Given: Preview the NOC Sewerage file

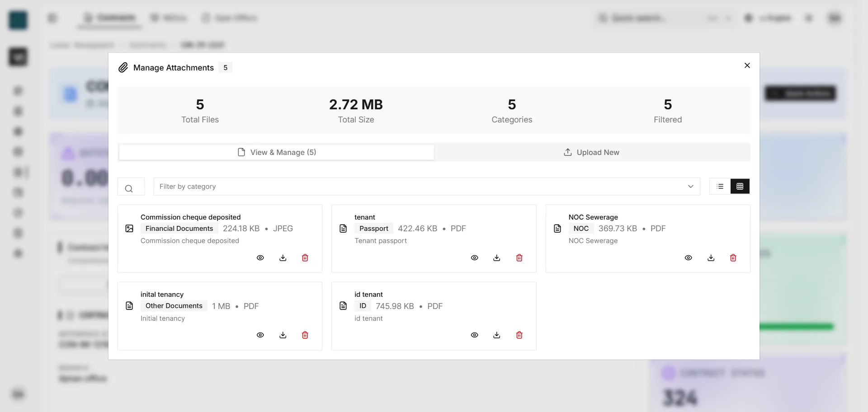Looking at the screenshot, I should tap(688, 258).
